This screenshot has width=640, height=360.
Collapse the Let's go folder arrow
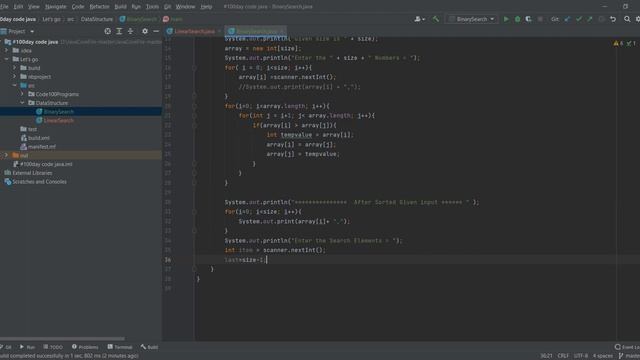[x=6, y=59]
